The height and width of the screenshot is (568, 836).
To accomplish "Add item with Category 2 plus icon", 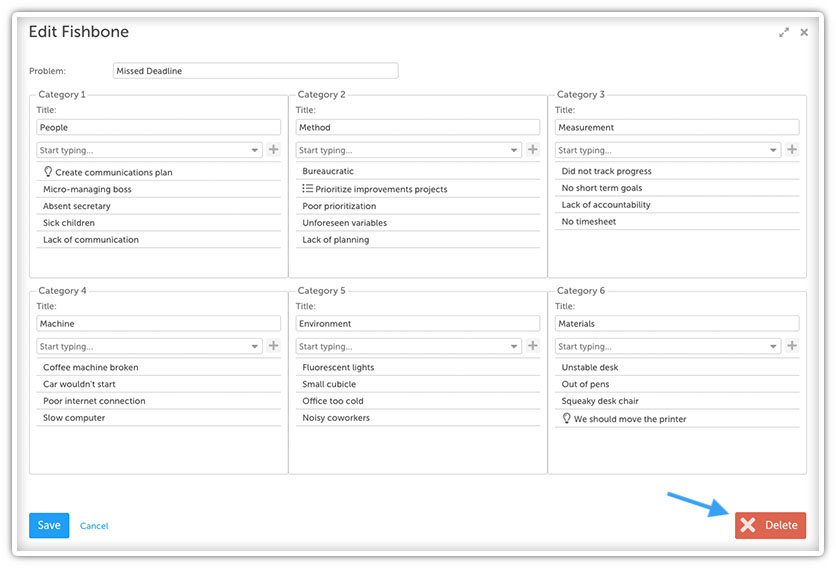I will (x=533, y=149).
